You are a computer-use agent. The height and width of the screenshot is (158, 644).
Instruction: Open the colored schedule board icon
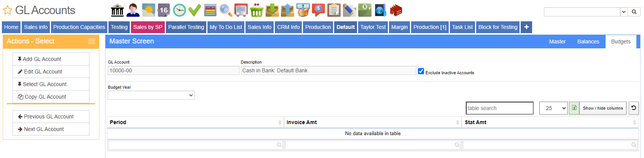[x=210, y=10]
